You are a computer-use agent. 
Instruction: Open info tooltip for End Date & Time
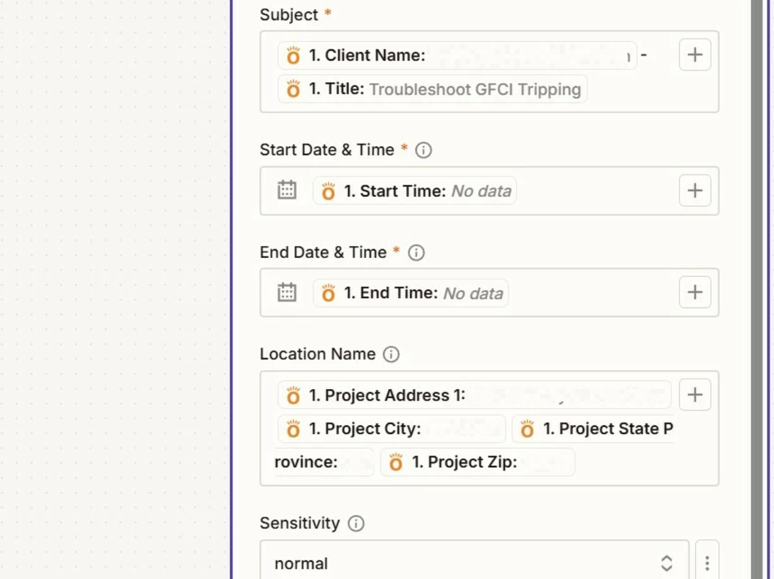(416, 252)
